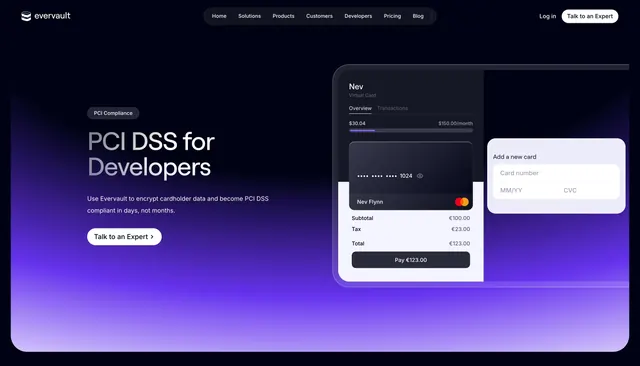Focus the Card number field
640x366 pixels.
[x=556, y=173]
